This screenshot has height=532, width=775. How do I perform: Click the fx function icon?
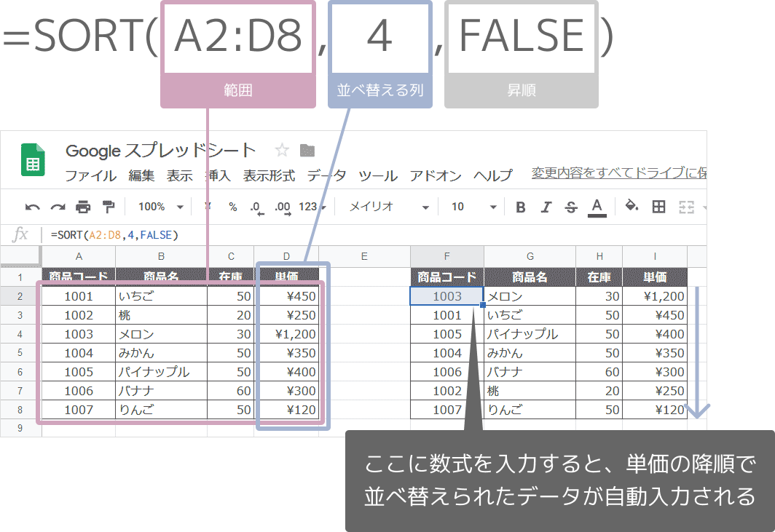(x=20, y=234)
